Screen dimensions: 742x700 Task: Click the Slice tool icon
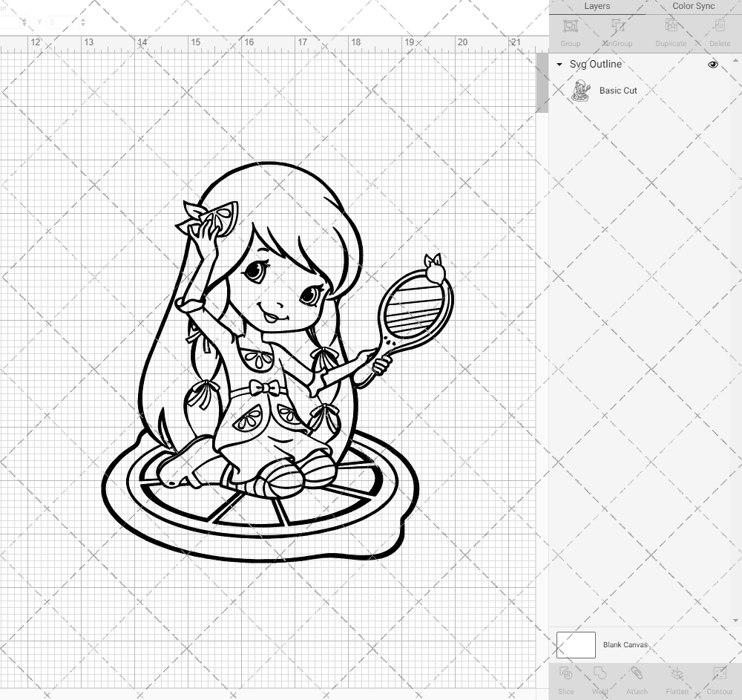565,674
